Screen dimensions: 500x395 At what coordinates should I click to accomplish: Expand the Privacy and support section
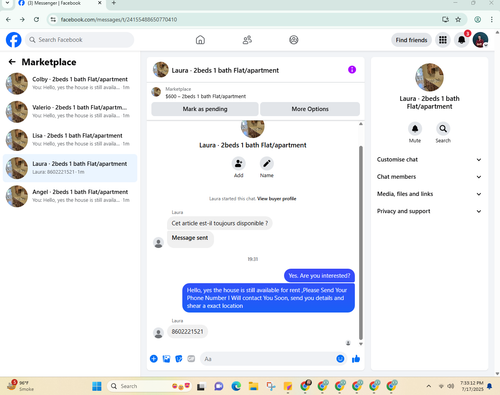(429, 211)
